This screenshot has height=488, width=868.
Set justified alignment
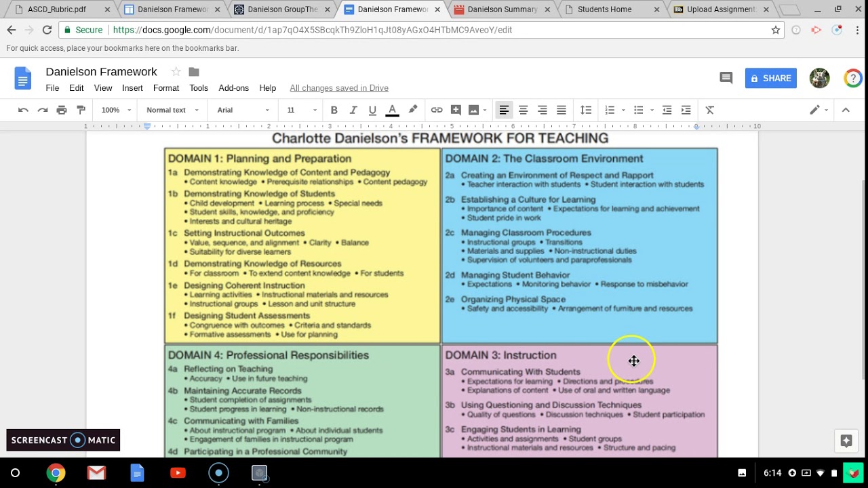tap(561, 110)
